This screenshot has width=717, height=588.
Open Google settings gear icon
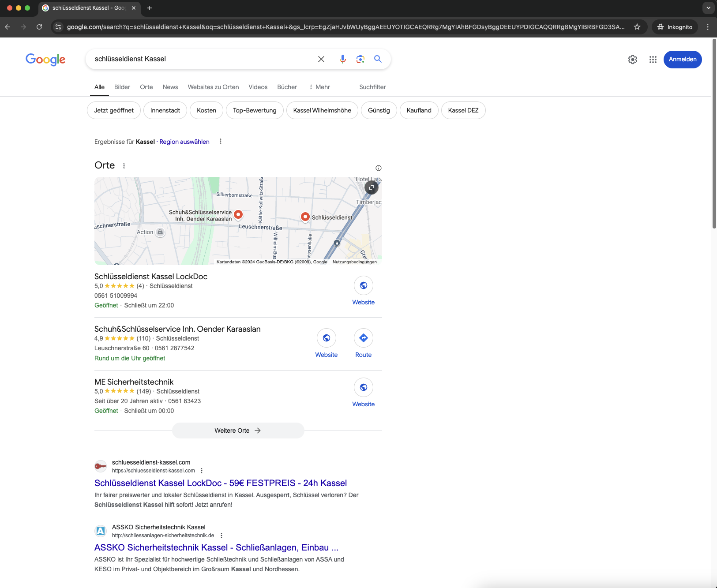click(x=633, y=60)
